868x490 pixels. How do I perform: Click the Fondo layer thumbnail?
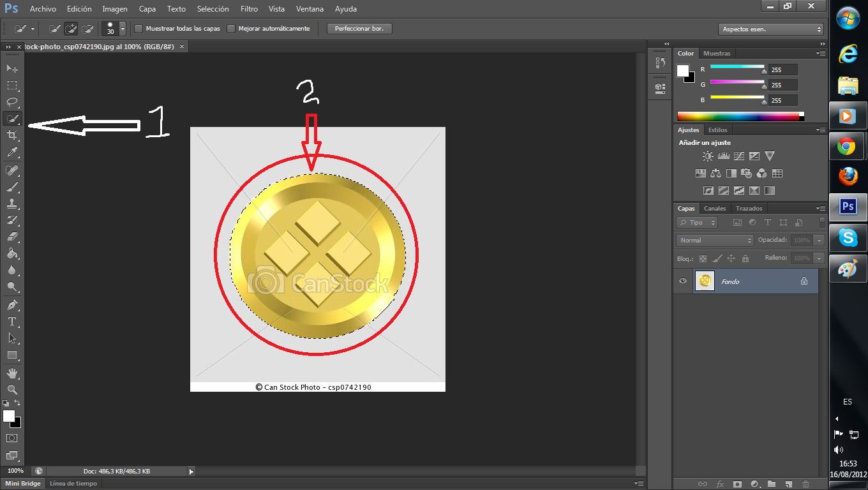click(705, 281)
